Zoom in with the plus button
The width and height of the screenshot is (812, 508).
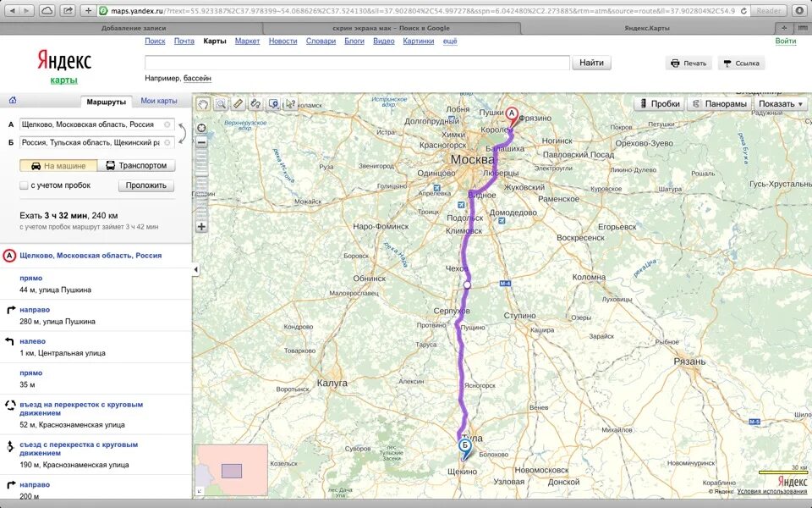tap(201, 227)
